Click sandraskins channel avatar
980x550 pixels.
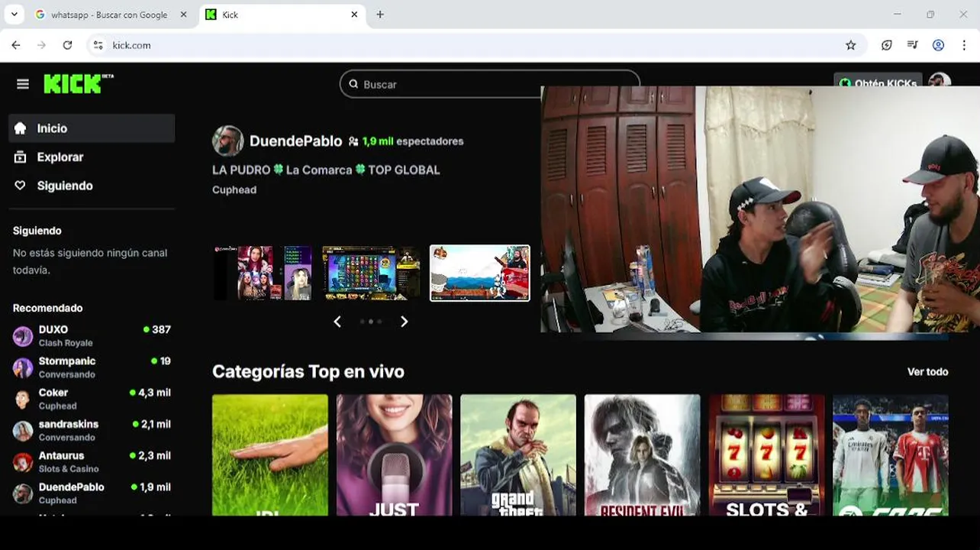coord(23,431)
